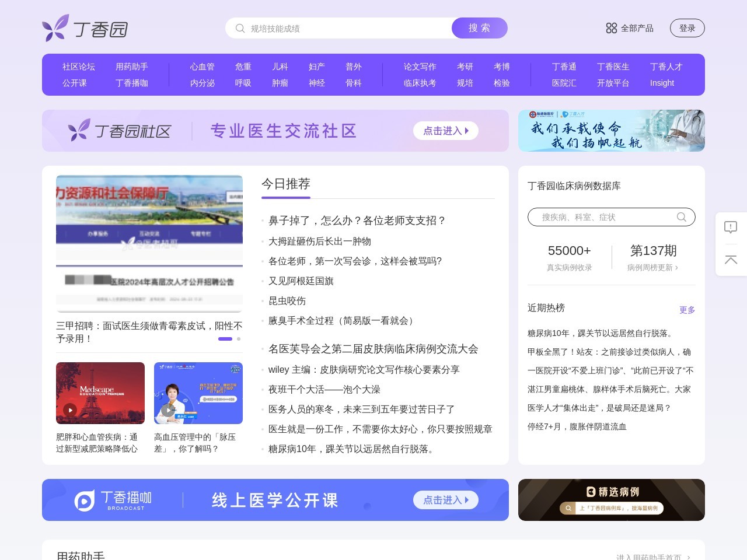Select 考研 in the top navigation

point(465,66)
